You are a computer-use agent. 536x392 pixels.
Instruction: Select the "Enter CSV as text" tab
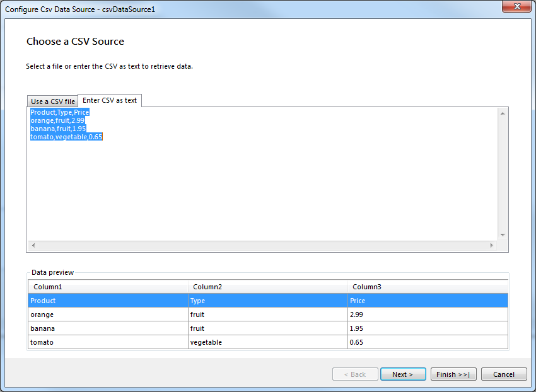click(x=110, y=100)
